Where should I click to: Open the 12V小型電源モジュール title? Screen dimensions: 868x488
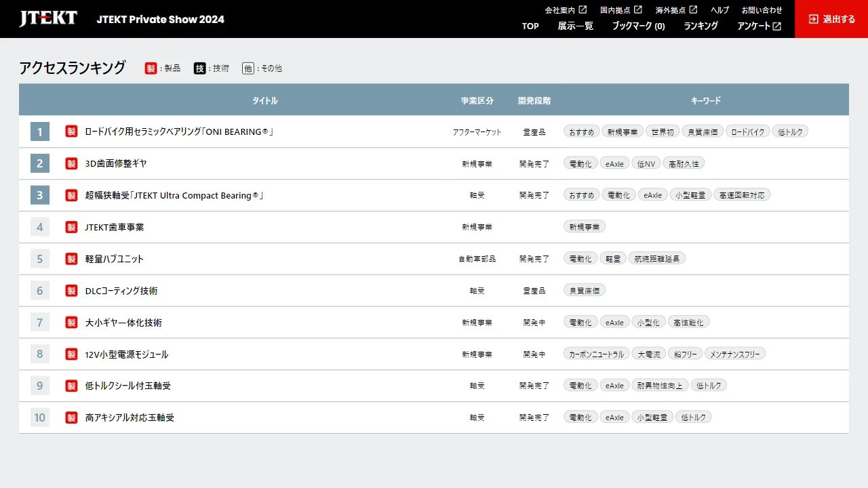(127, 354)
